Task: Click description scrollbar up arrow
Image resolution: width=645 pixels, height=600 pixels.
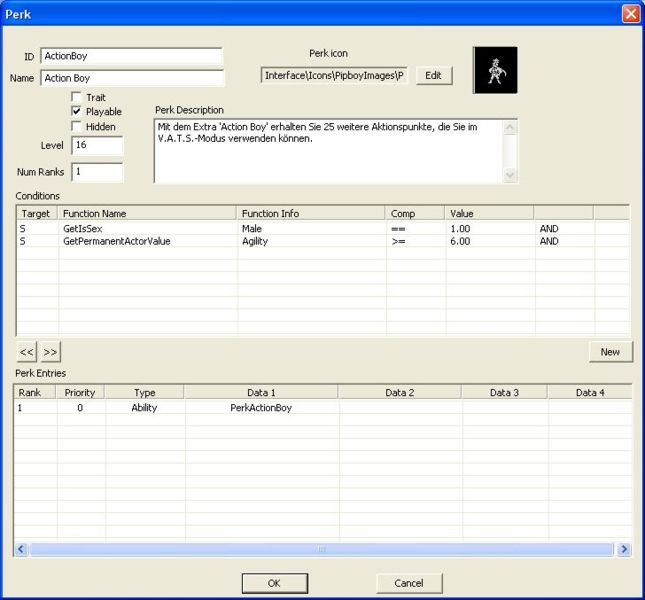Action: click(510, 128)
